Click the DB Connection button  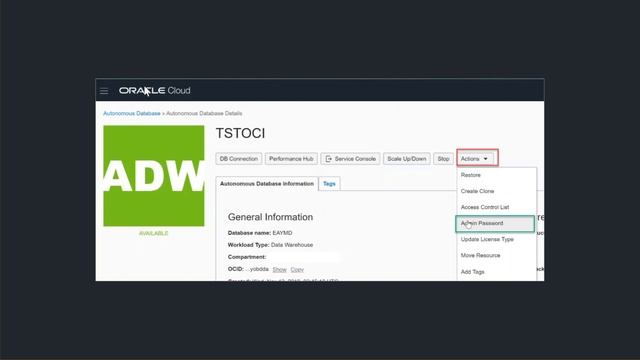[x=239, y=159]
